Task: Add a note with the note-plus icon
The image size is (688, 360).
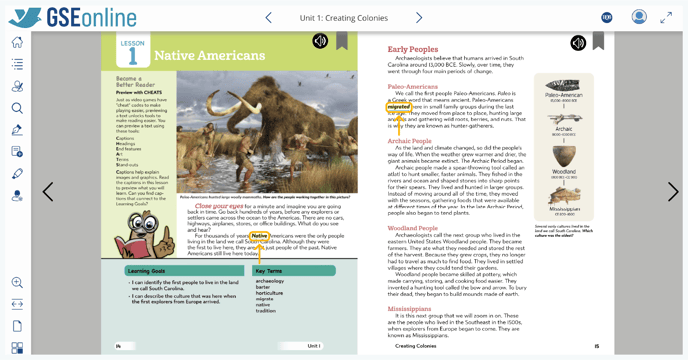Action: pos(17,152)
